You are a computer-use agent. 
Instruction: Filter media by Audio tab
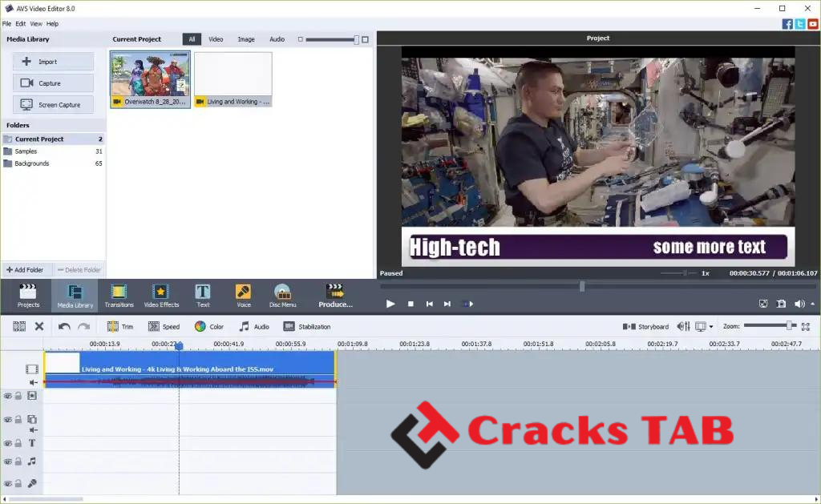click(277, 39)
